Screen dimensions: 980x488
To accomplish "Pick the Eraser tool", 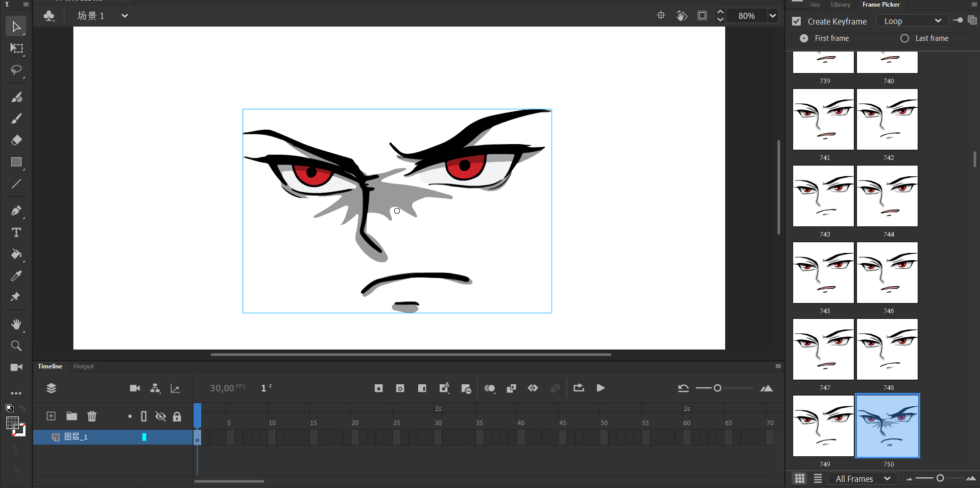I will (x=16, y=140).
